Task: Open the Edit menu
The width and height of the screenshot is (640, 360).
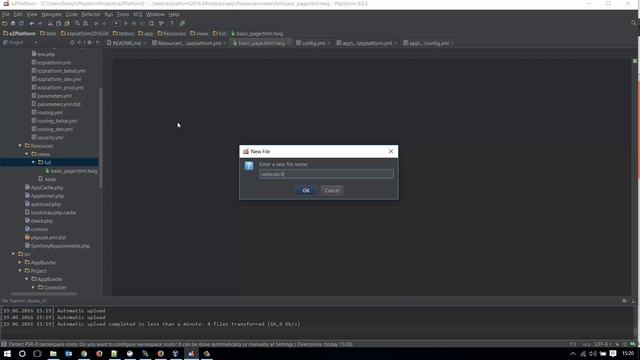Action: pyautogui.click(x=18, y=14)
